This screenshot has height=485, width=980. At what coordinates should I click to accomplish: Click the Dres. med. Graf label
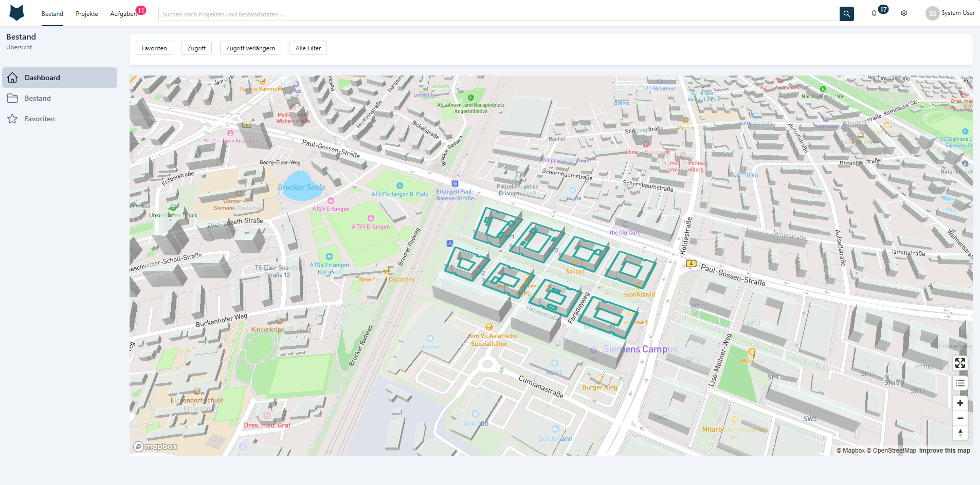(x=267, y=425)
